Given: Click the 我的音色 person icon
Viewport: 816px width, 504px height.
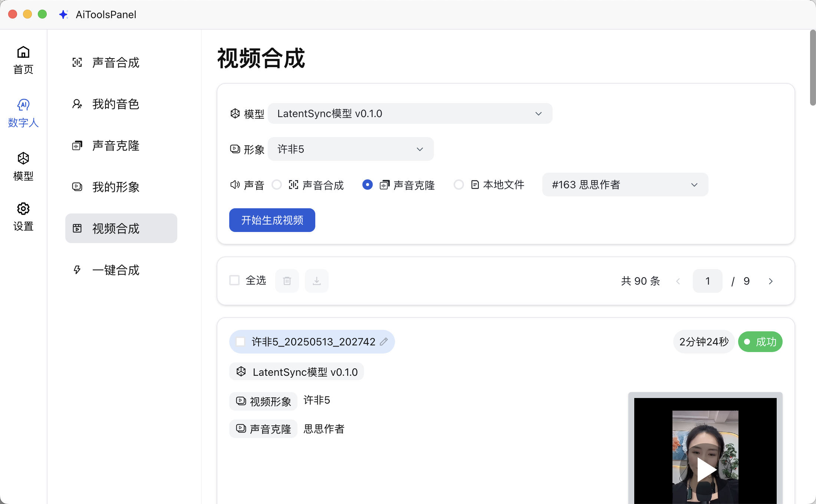Looking at the screenshot, I should pyautogui.click(x=77, y=104).
